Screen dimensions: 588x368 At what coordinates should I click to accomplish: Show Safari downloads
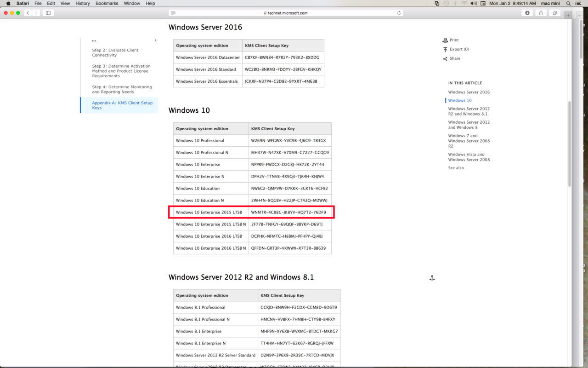pos(527,13)
